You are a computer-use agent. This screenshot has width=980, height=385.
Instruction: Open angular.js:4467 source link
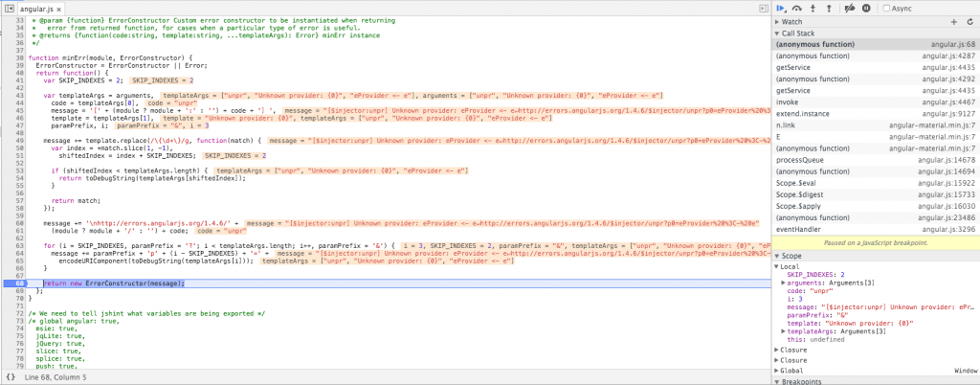[948, 102]
